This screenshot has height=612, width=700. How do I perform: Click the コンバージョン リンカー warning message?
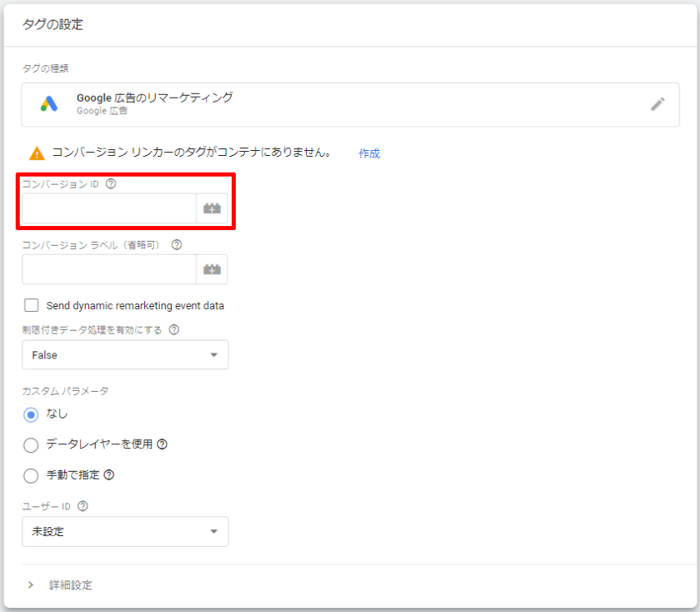(192, 153)
